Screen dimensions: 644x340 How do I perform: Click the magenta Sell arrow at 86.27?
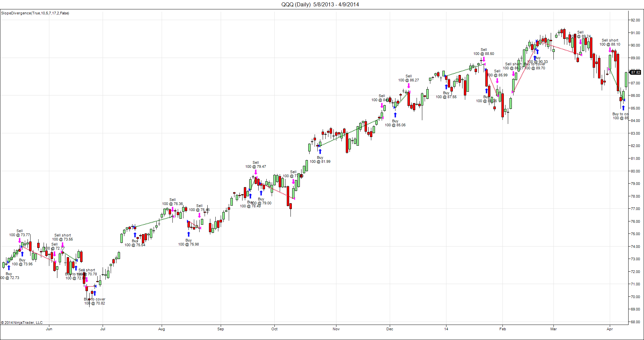tap(409, 85)
